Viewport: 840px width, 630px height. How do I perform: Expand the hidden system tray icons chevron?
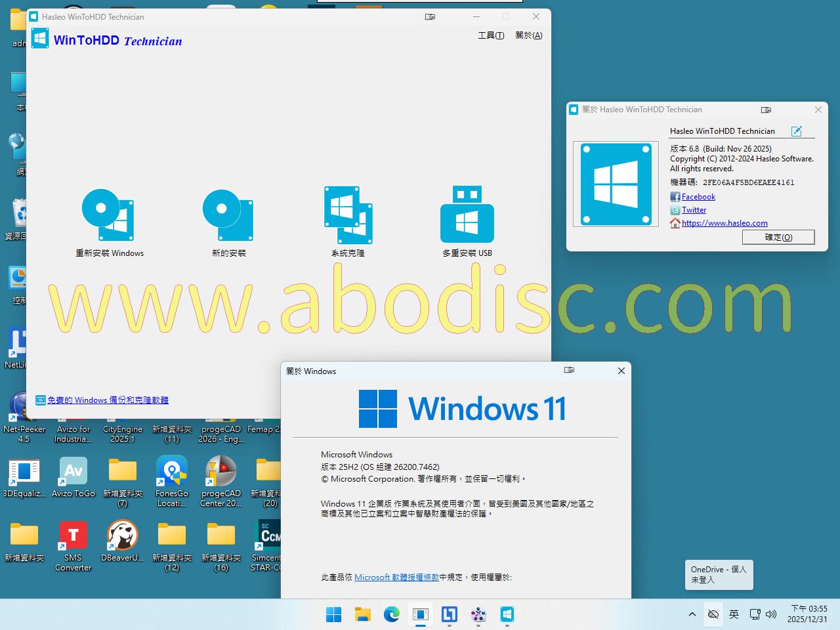[x=692, y=615]
